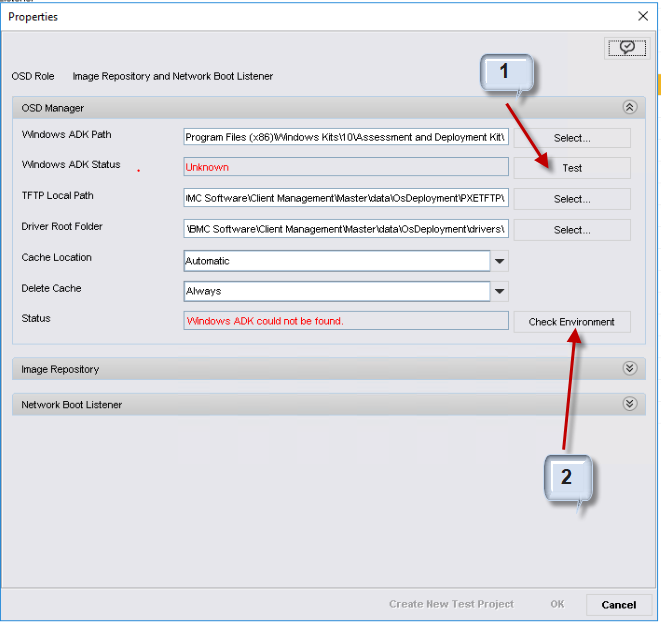
Task: Click the Status field showing ADK error
Action: point(346,321)
